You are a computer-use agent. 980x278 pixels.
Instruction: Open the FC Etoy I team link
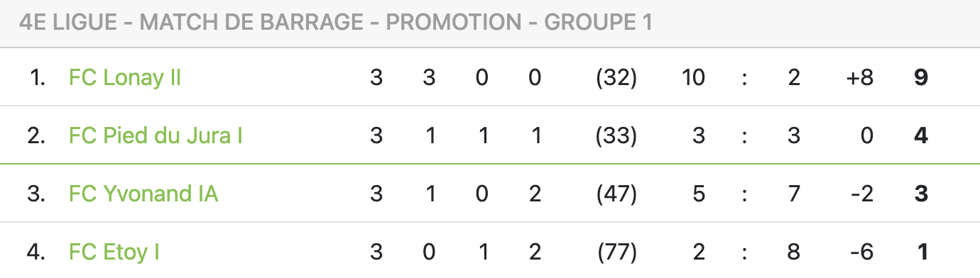click(114, 252)
